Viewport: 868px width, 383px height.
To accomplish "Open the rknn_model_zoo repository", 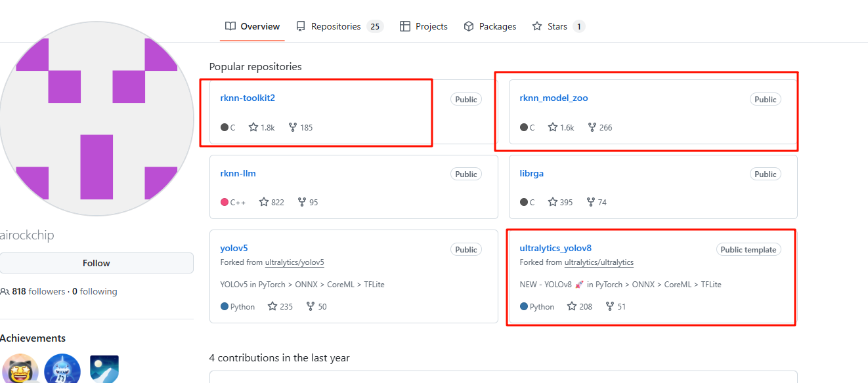I will click(x=553, y=98).
